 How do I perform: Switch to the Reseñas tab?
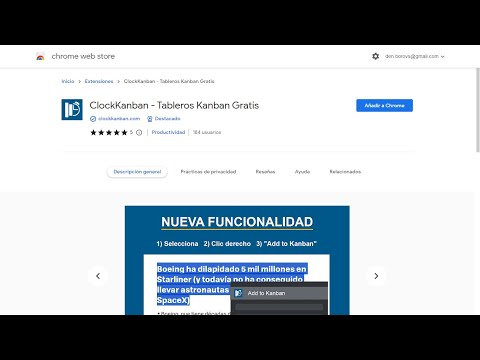pos(265,172)
